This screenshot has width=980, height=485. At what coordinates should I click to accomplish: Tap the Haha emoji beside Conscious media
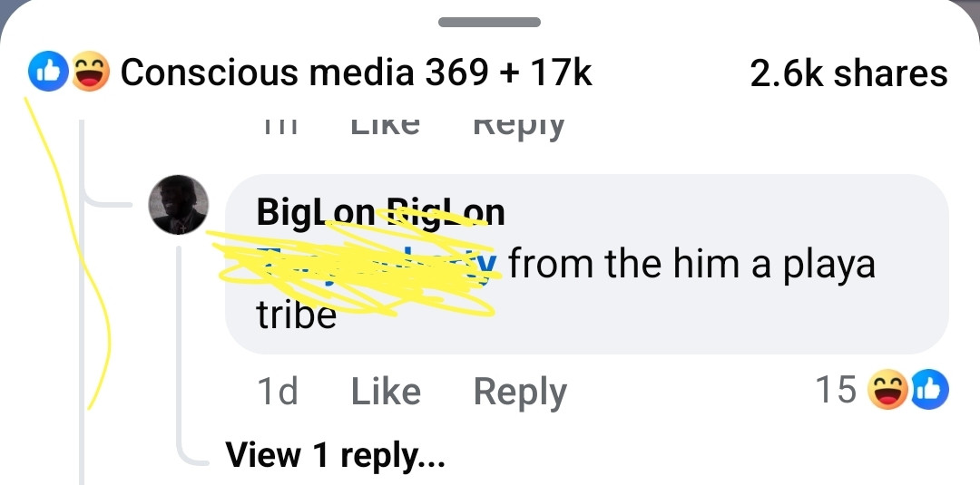coord(91,72)
